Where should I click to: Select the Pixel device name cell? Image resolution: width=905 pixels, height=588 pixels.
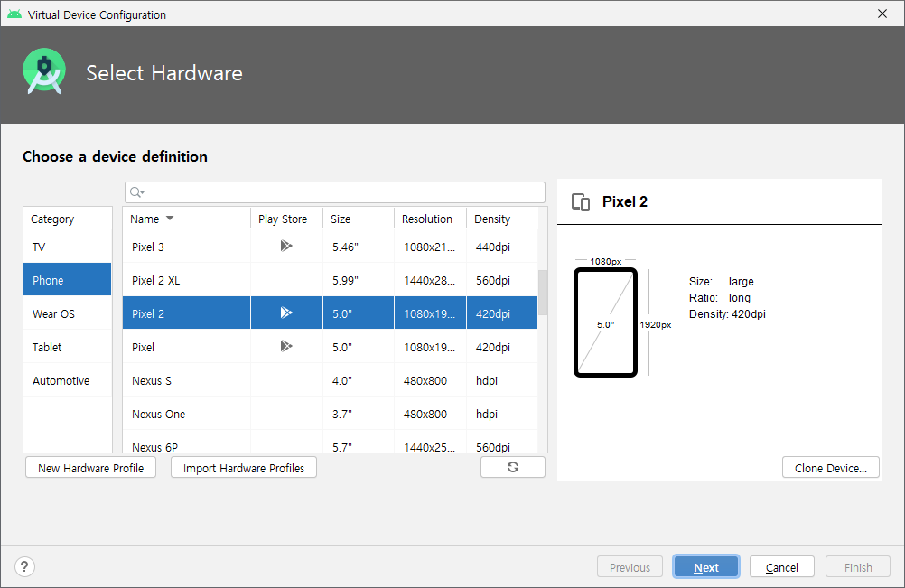(x=186, y=347)
